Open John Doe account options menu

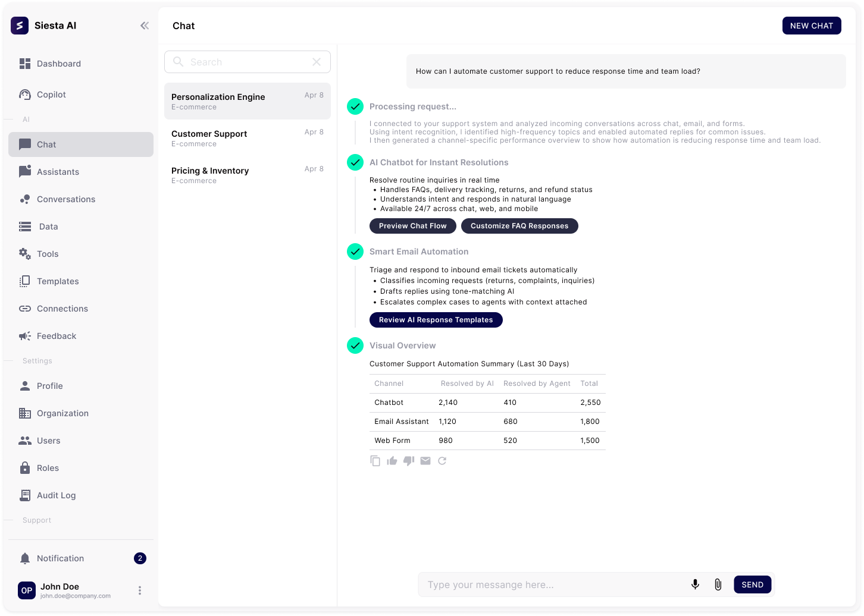pos(140,590)
